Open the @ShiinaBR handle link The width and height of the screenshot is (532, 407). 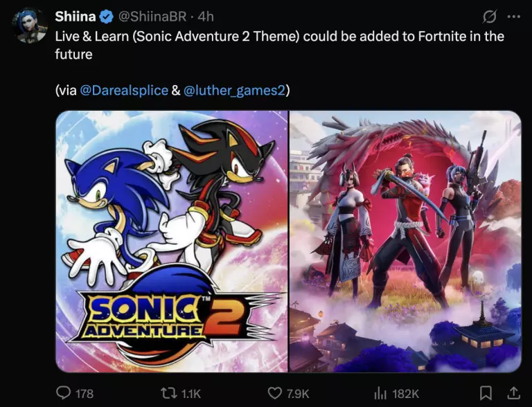coord(152,17)
